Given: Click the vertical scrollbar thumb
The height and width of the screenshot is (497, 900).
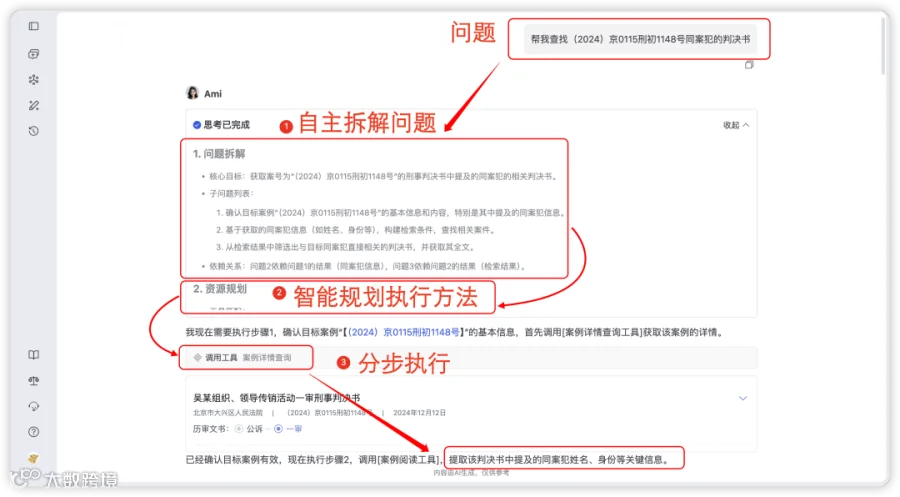Looking at the screenshot, I should tap(885, 46).
